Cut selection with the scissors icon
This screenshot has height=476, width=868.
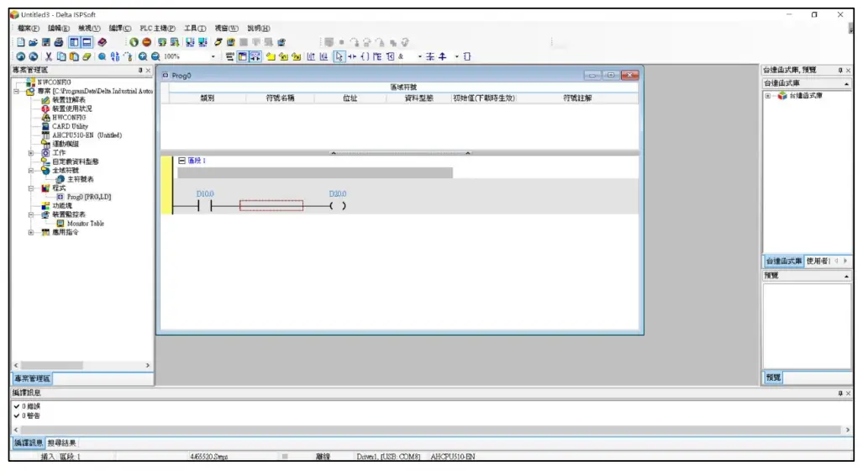click(x=49, y=56)
